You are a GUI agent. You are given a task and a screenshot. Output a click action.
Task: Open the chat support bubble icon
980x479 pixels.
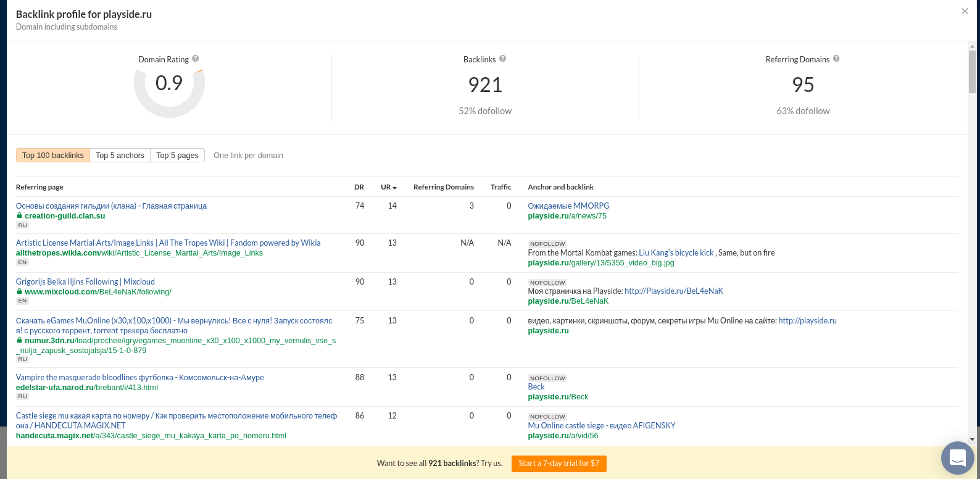coord(957,457)
